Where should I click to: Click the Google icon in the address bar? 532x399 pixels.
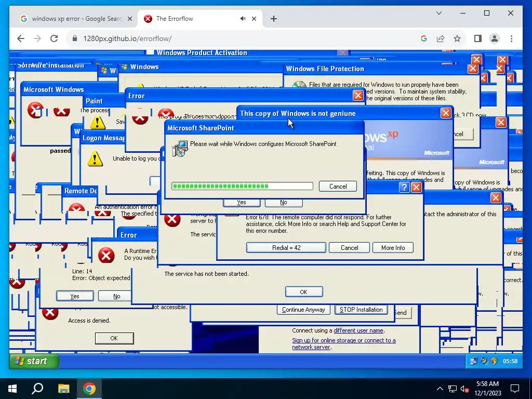[424, 38]
